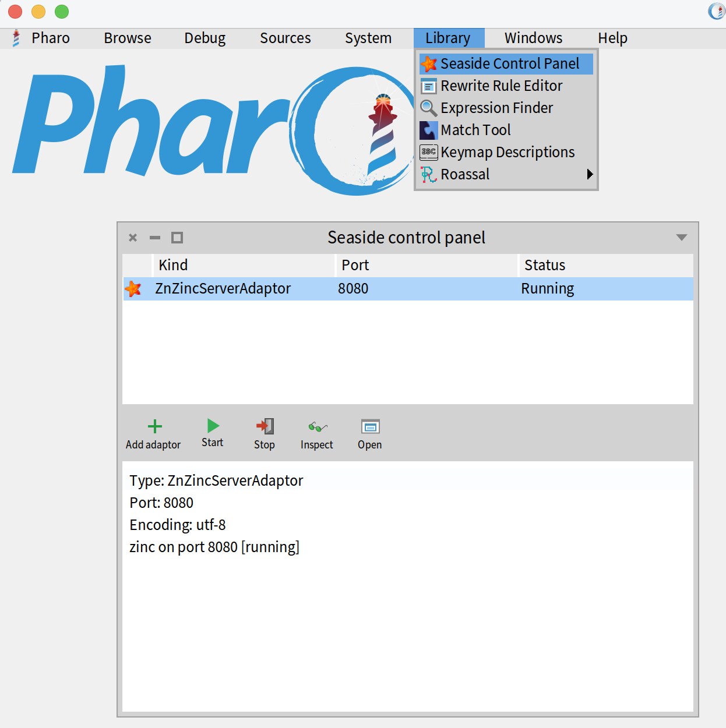This screenshot has height=728, width=726.
Task: Click the Keymap Descriptions ESC key icon
Action: coord(429,152)
